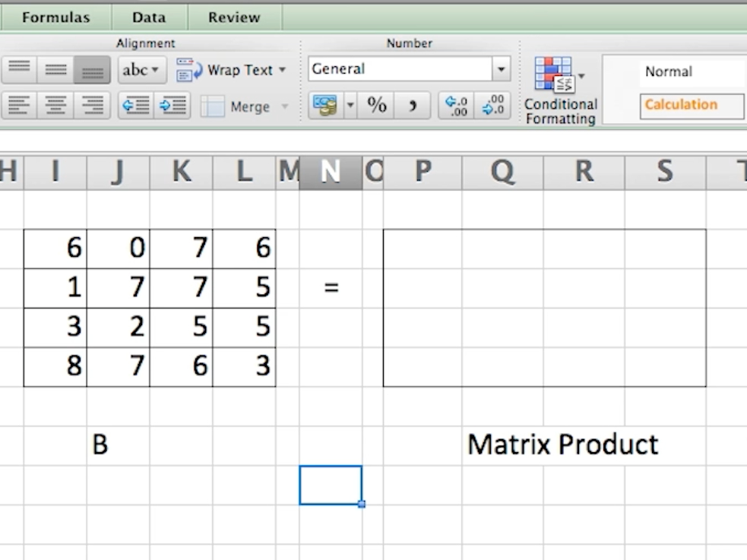The width and height of the screenshot is (747, 560).
Task: Select column R header
Action: point(584,172)
